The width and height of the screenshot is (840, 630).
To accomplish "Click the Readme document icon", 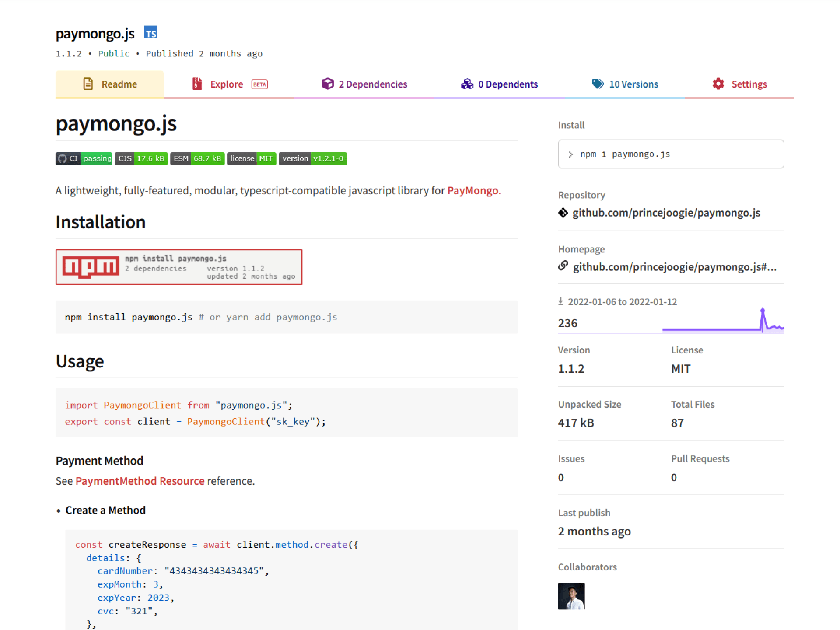I will 88,84.
